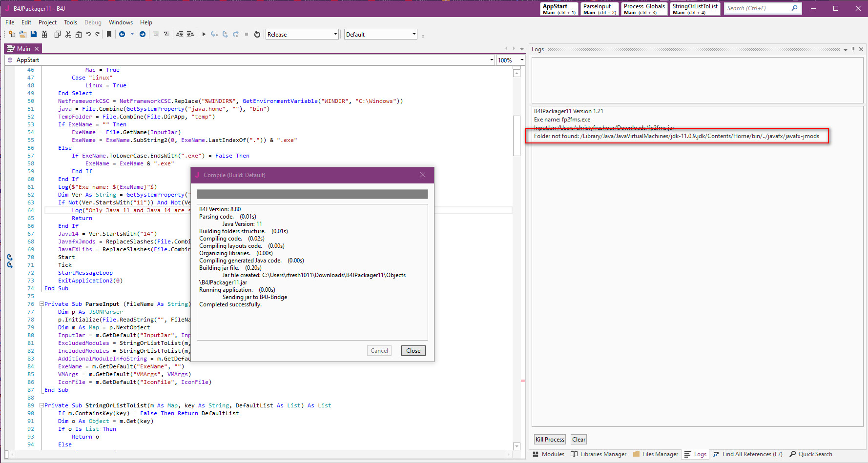
Task: Click the code editor vertical scrollbar thumb
Action: (x=517, y=136)
